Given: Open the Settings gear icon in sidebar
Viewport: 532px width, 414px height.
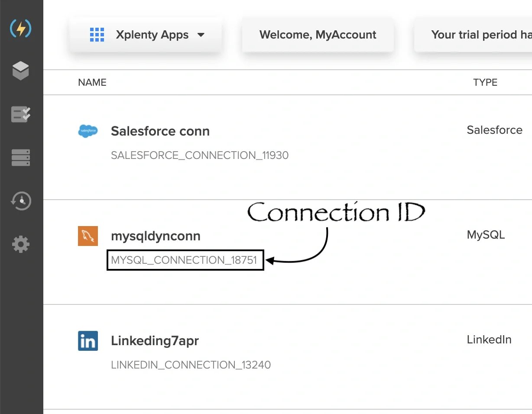Looking at the screenshot, I should 21,245.
